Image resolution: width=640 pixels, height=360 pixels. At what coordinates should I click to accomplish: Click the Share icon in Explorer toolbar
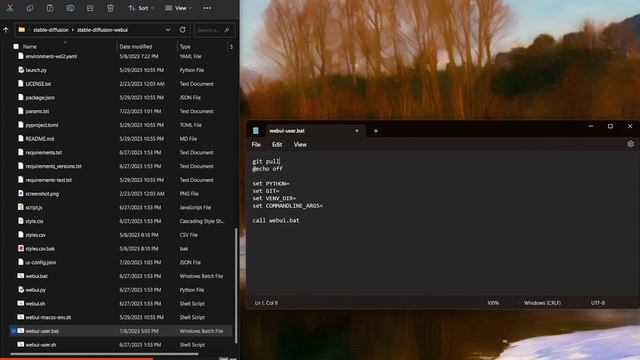90,8
